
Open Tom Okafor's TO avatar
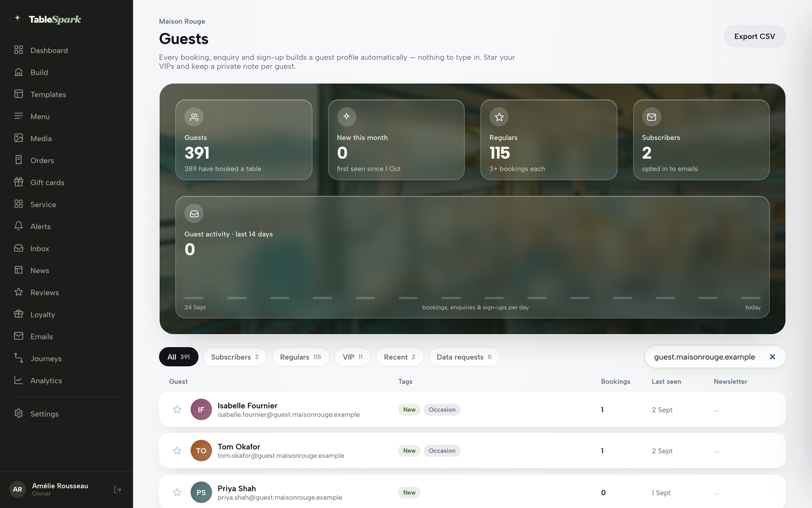click(201, 451)
